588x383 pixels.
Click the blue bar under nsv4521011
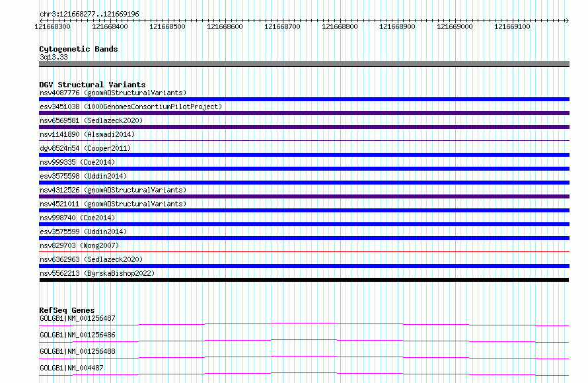304,210
